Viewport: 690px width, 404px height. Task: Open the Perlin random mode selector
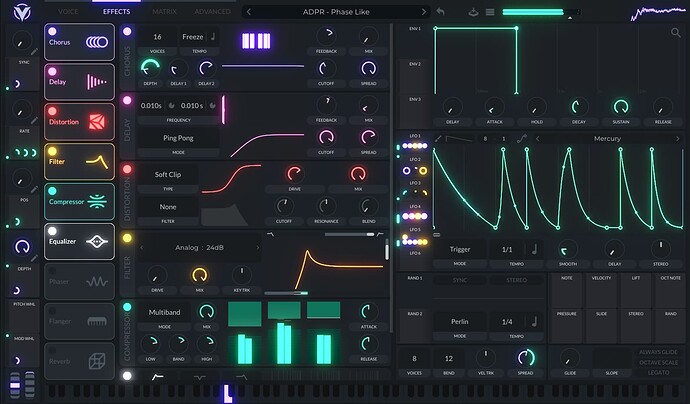click(460, 321)
